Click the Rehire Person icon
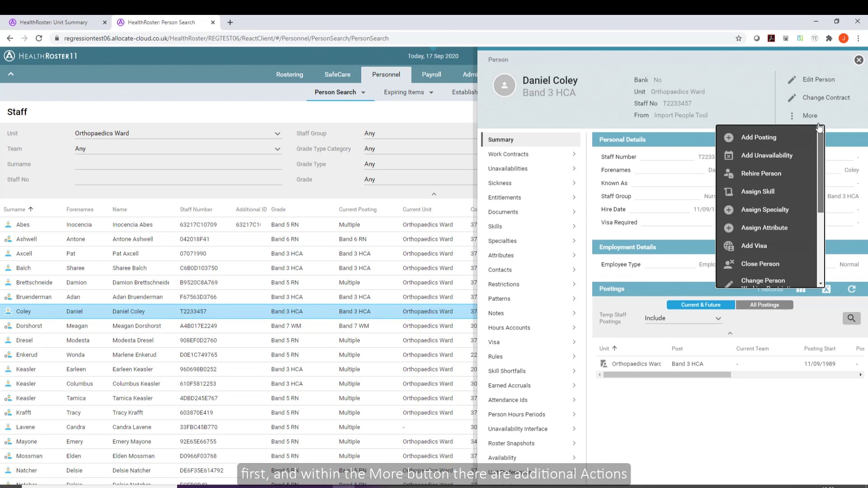The width and height of the screenshot is (868, 488). 729,174
